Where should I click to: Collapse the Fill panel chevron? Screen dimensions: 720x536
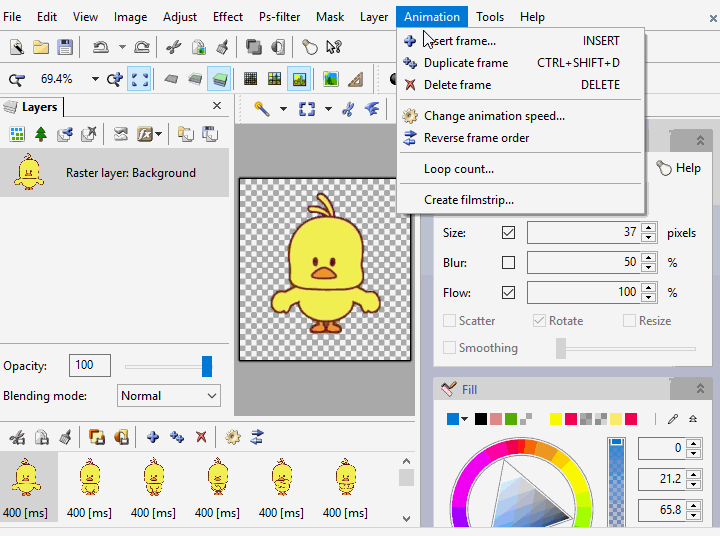point(700,389)
